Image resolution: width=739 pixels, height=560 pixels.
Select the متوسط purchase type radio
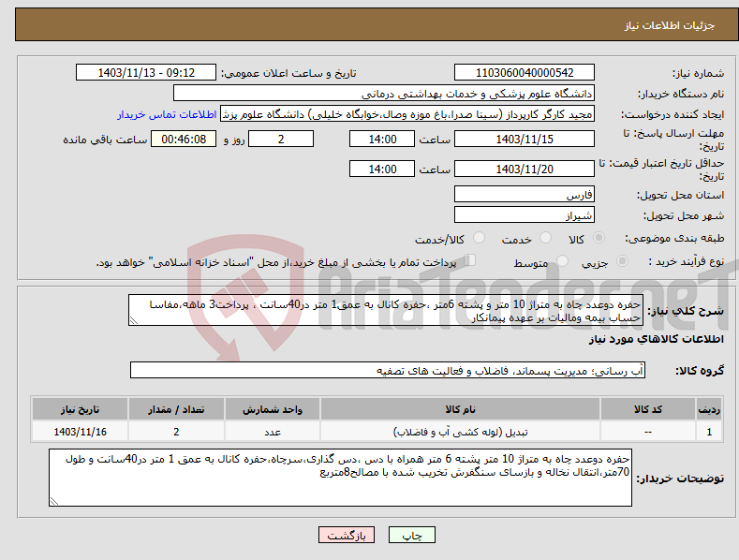[562, 260]
